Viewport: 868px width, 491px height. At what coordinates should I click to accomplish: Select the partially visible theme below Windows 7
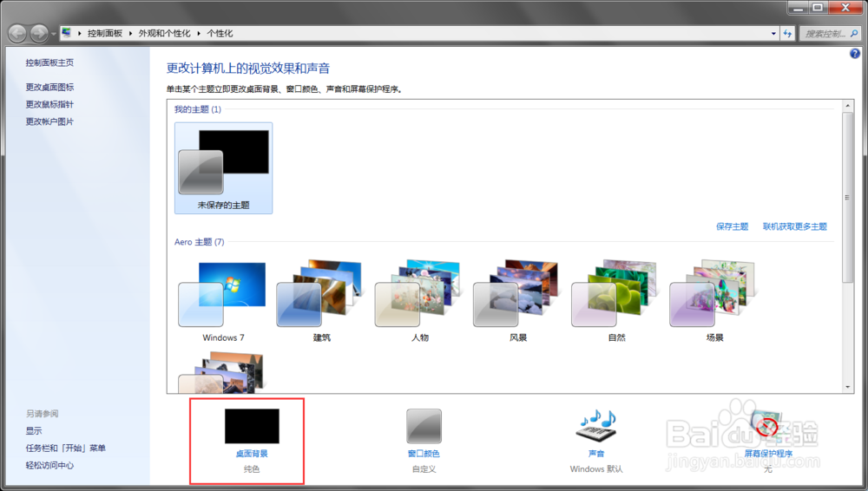[x=223, y=373]
